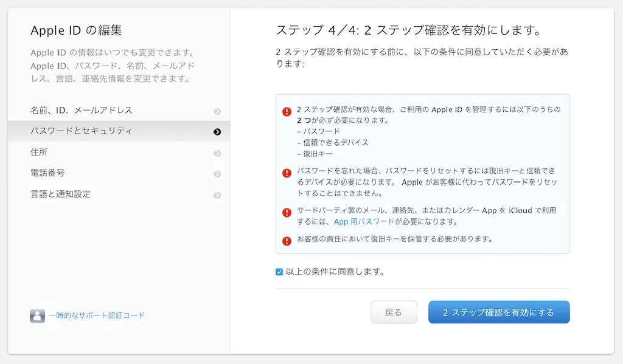623x364 pixels.
Task: Go to the 住所 section
Action: point(39,153)
